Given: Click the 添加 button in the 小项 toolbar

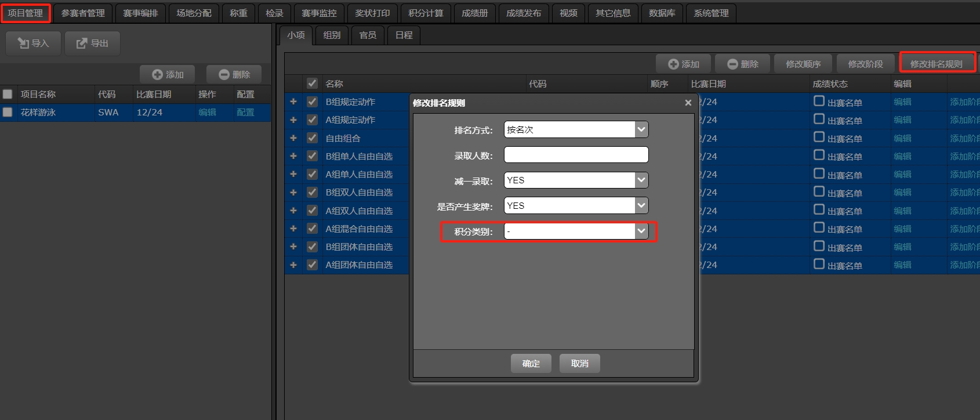Looking at the screenshot, I should point(684,64).
